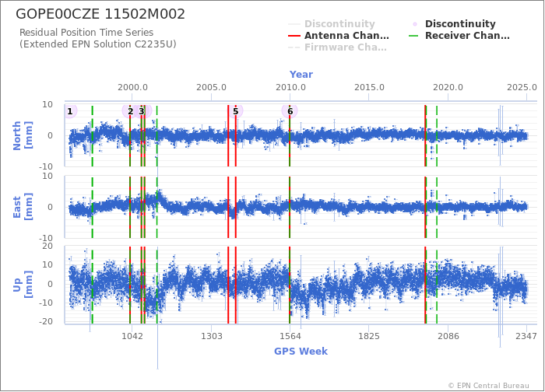Click the EPN Central Bureau credit

tap(489, 386)
